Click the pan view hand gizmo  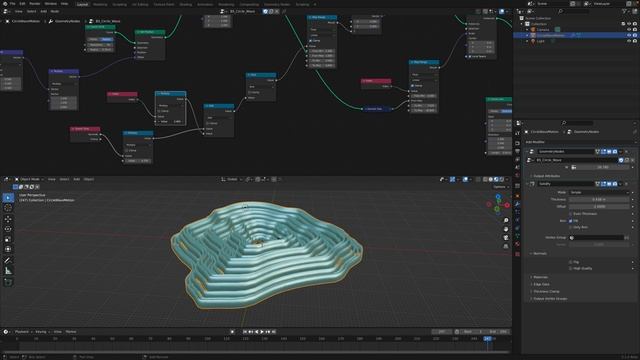506,229
